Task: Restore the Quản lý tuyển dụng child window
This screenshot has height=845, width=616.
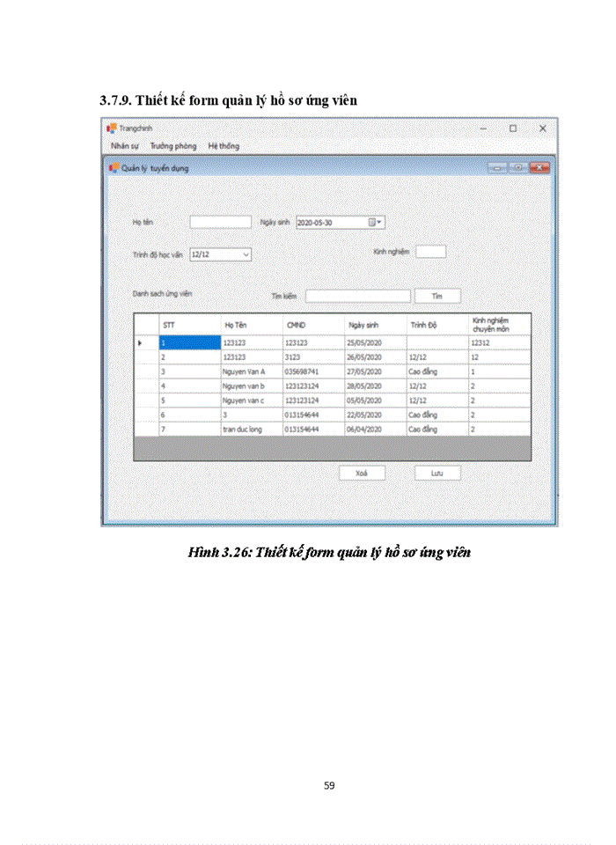Action: 518,167
